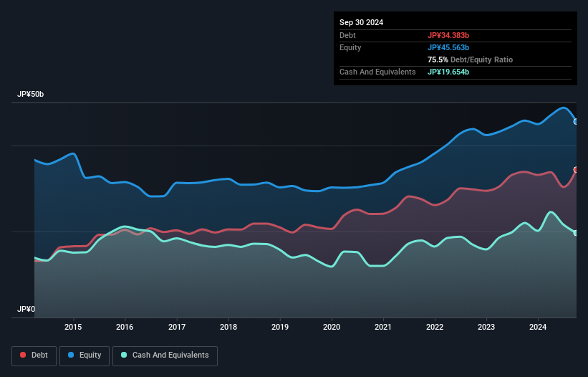Toggle the Debt series legend button

pyautogui.click(x=34, y=355)
